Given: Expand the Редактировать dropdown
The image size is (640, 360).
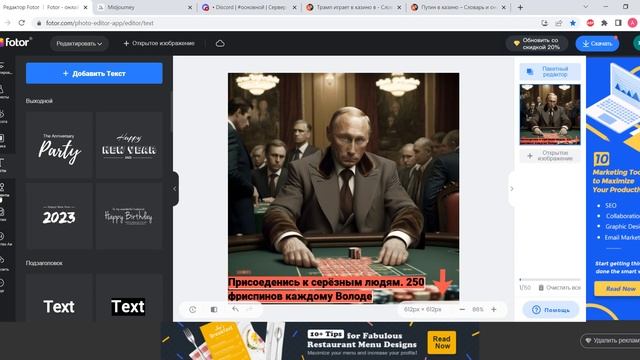Looking at the screenshot, I should click(x=79, y=43).
